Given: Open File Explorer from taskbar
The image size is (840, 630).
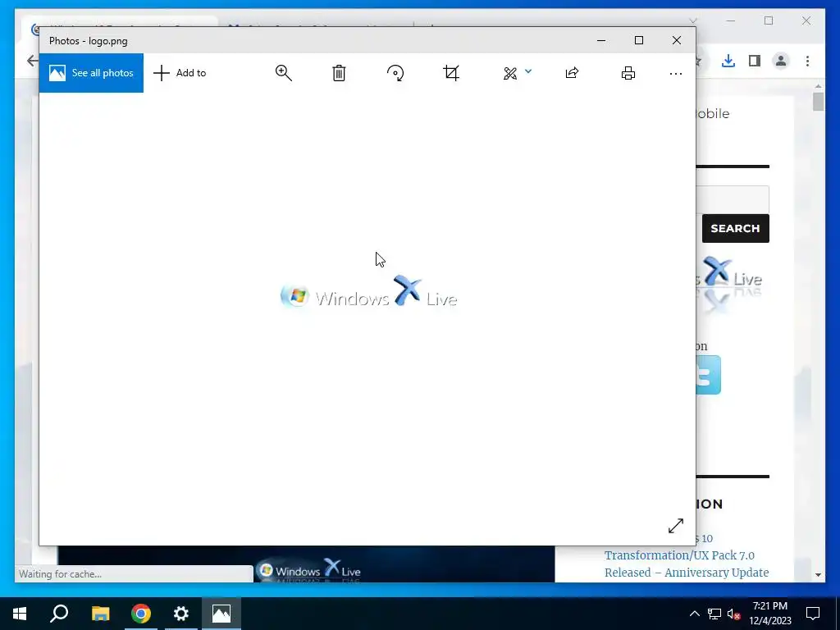Looking at the screenshot, I should (x=100, y=614).
